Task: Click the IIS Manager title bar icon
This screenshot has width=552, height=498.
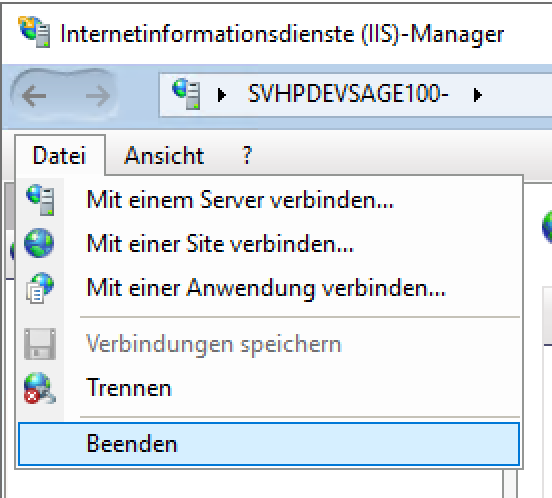Action: pos(34,32)
